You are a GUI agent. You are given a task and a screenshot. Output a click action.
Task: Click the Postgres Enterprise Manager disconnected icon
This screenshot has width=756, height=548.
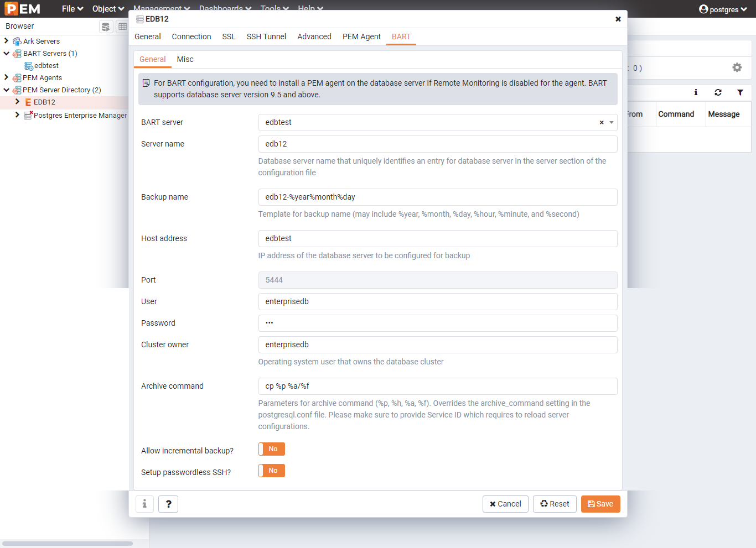28,115
